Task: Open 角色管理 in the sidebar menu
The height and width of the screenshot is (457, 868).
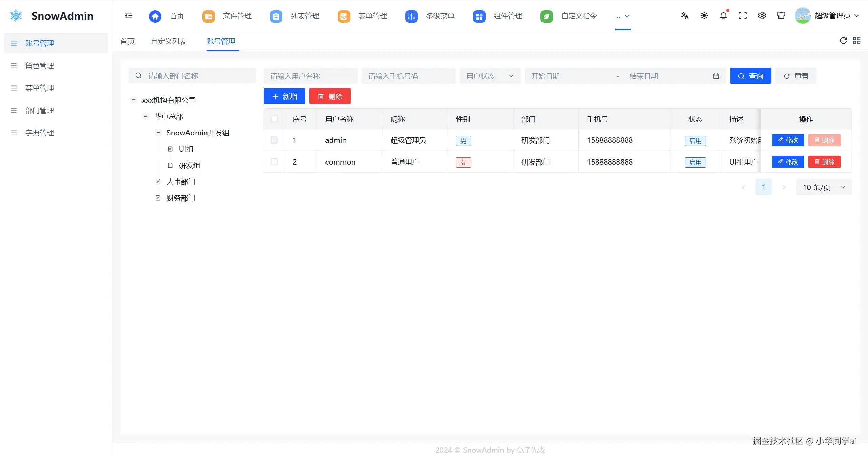Action: [40, 66]
